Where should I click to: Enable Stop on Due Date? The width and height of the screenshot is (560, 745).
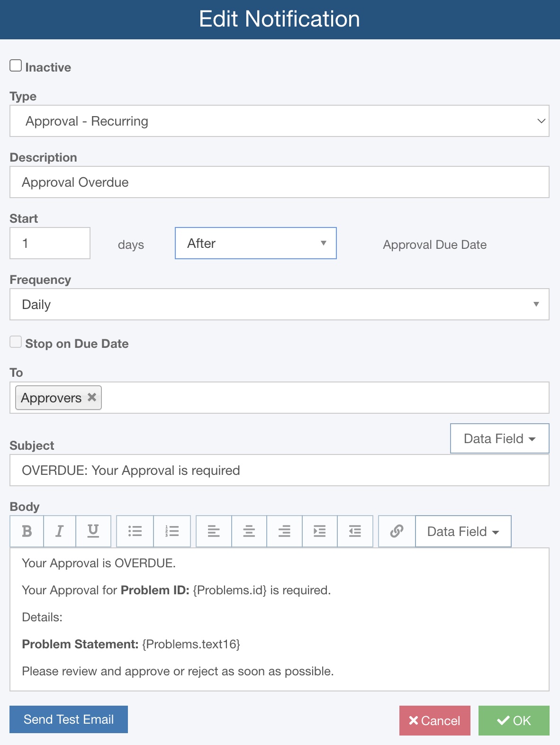point(16,341)
